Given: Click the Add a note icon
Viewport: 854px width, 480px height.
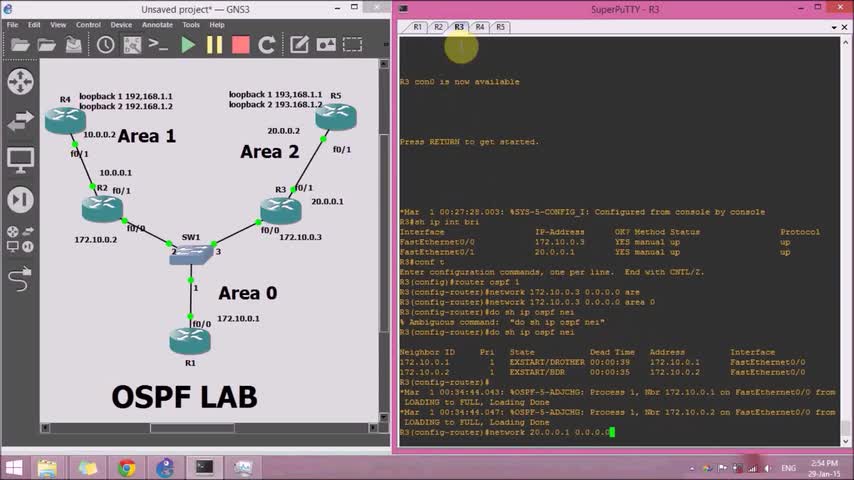Looking at the screenshot, I should coord(299,45).
